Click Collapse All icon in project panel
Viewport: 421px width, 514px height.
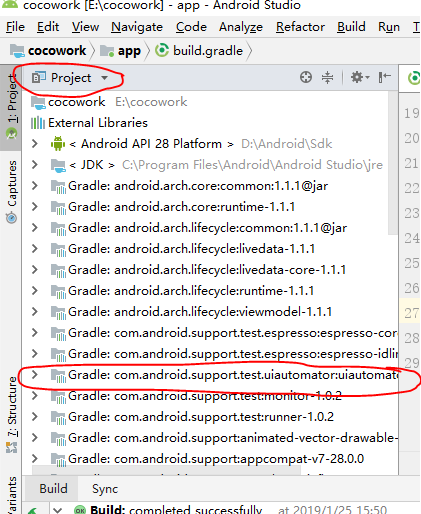[x=327, y=77]
